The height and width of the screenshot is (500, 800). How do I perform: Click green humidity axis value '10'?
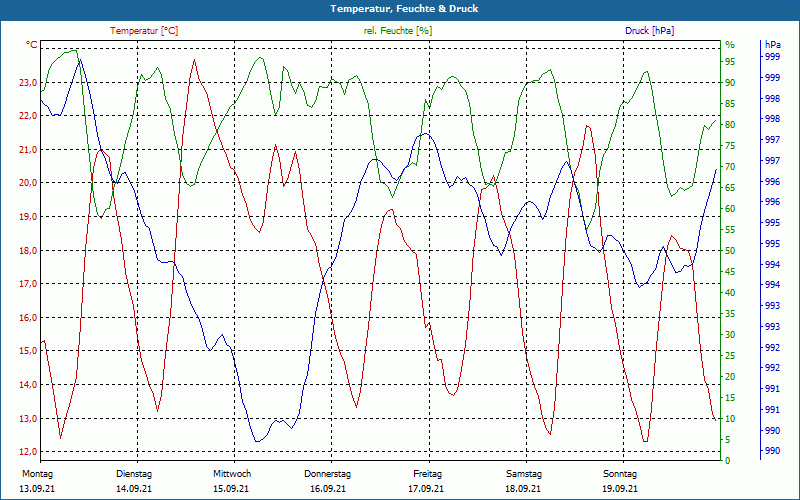tap(730, 418)
